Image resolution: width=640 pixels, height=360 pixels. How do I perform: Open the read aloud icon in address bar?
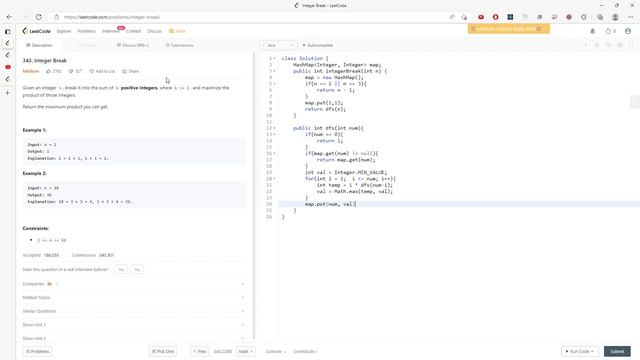(452, 17)
